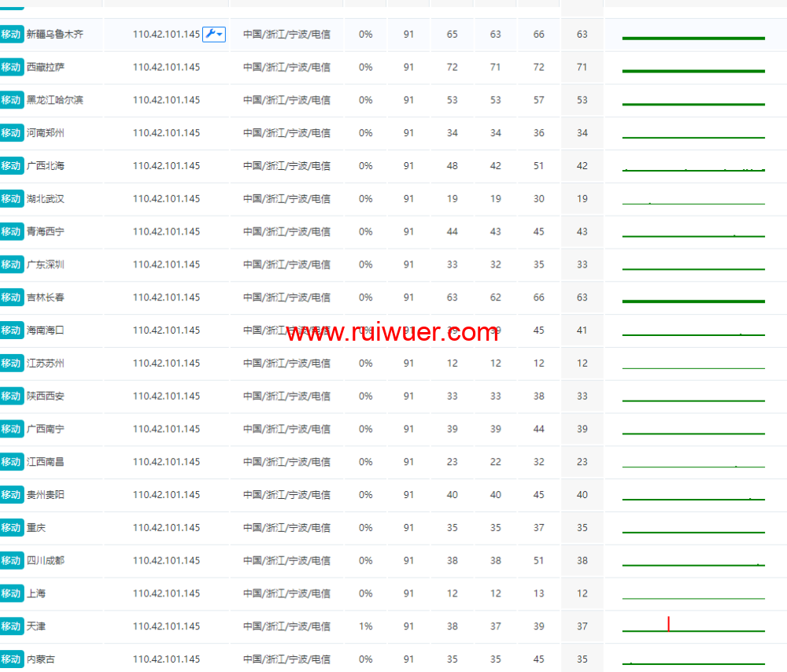The width and height of the screenshot is (787, 672).
Task: Click the 移动 badge for 内蒙古
Action: tap(11, 659)
